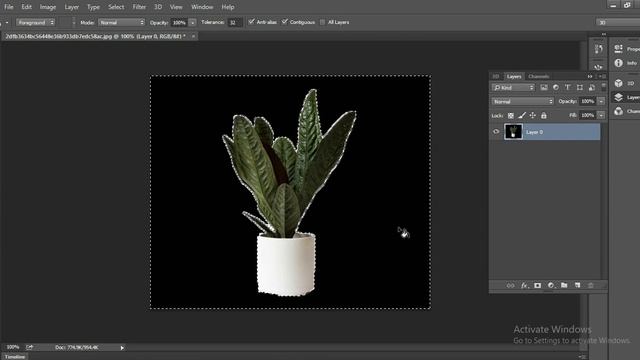
Task: Create a new layer
Action: coord(578,285)
